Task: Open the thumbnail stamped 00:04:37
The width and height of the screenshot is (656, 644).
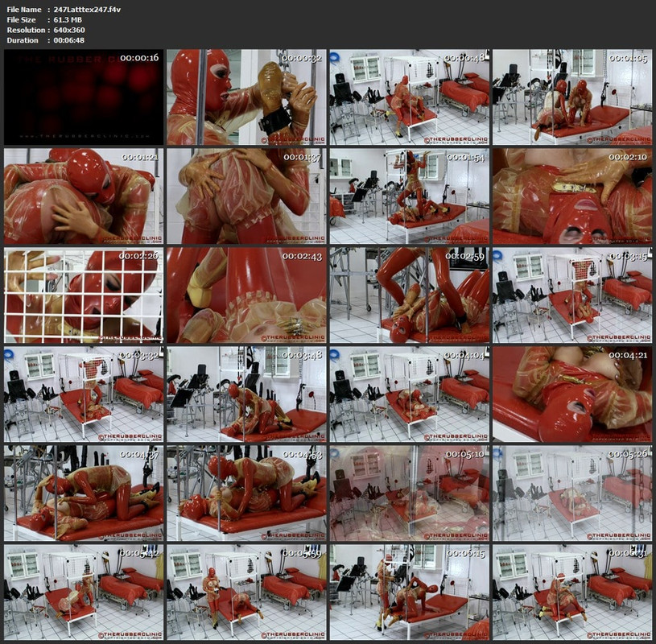Action: pyautogui.click(x=84, y=493)
